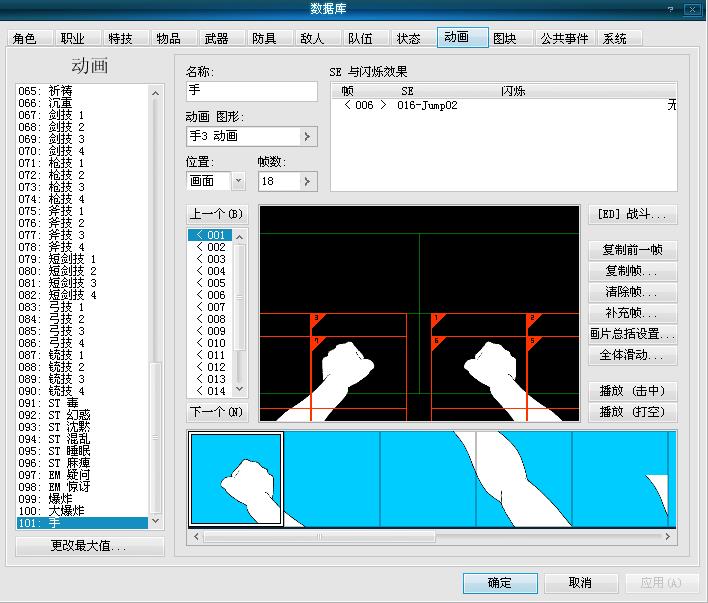Click the 补充帧 button

tap(633, 313)
